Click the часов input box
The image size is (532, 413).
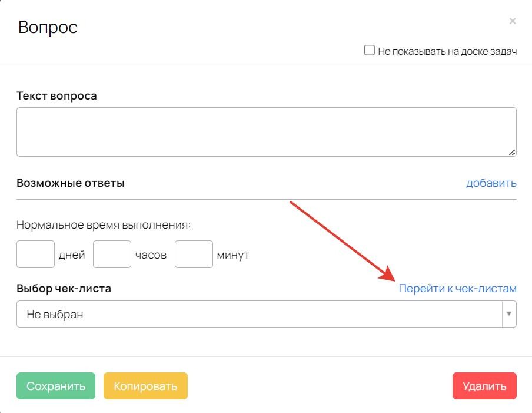coord(112,254)
